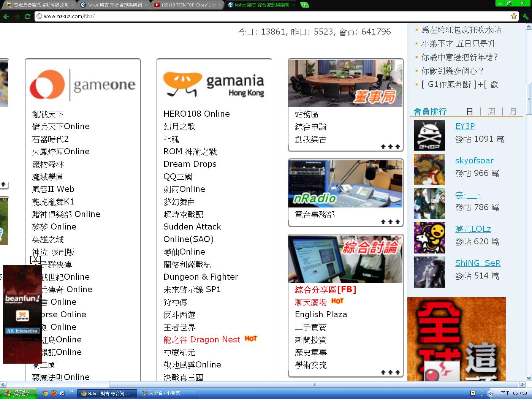
Task: Launch Chrome from the quick launch bar
Action: [45, 393]
